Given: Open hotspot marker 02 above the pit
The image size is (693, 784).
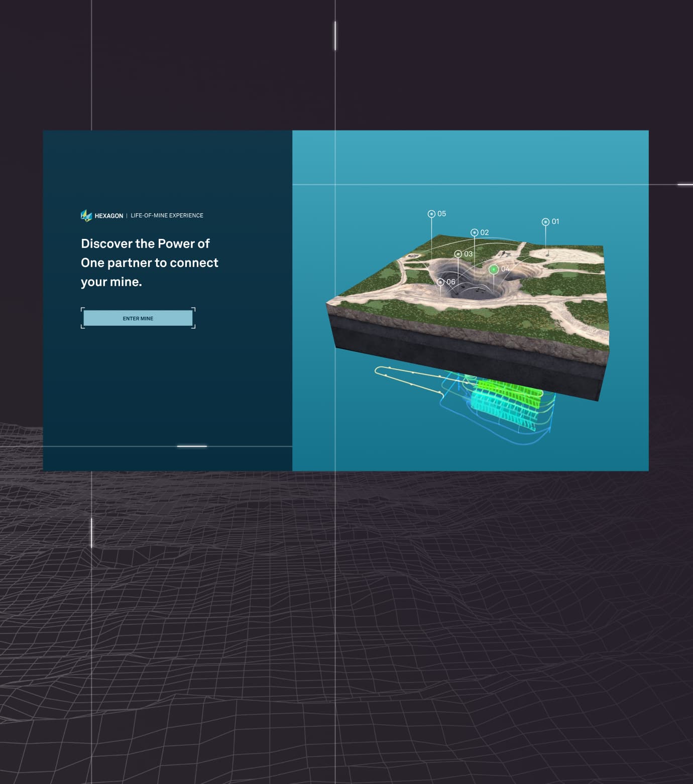Looking at the screenshot, I should (475, 231).
